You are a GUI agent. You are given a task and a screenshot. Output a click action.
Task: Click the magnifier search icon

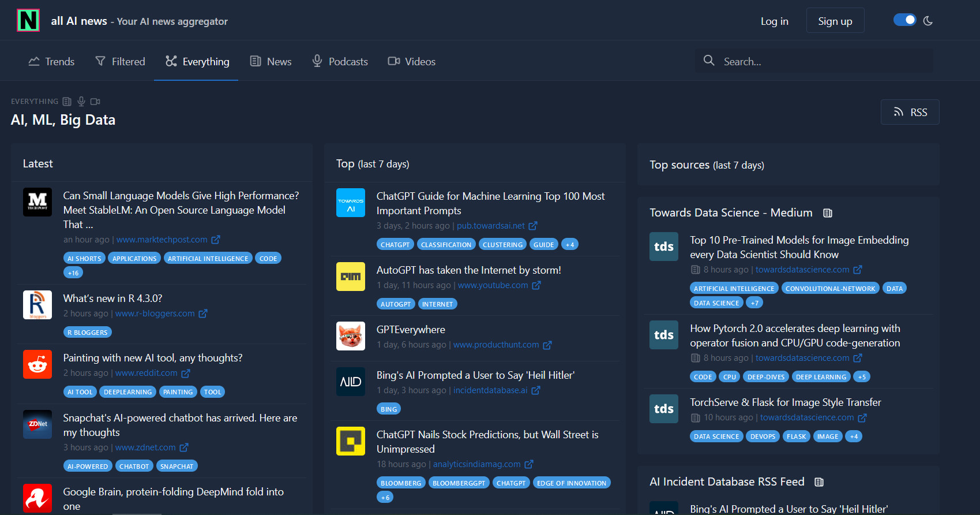tap(709, 60)
